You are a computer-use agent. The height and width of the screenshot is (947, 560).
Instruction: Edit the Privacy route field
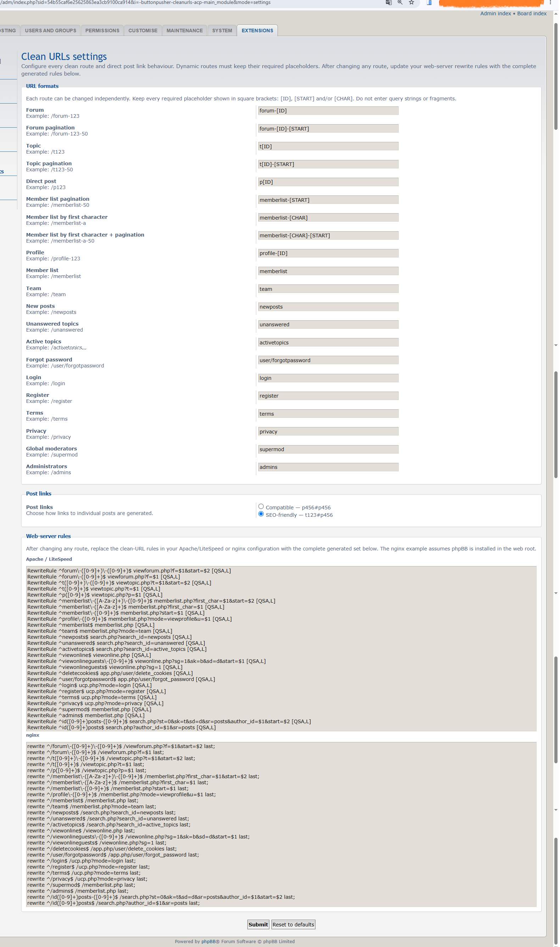click(x=328, y=432)
